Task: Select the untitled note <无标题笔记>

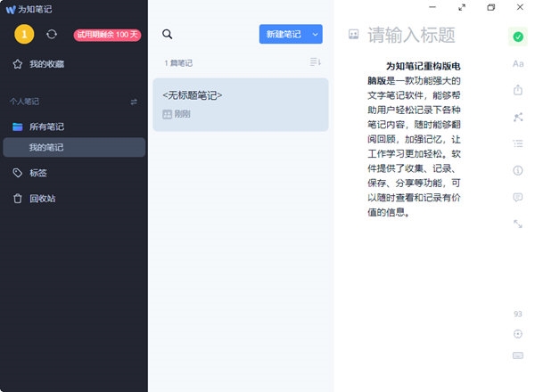Action: (241, 104)
